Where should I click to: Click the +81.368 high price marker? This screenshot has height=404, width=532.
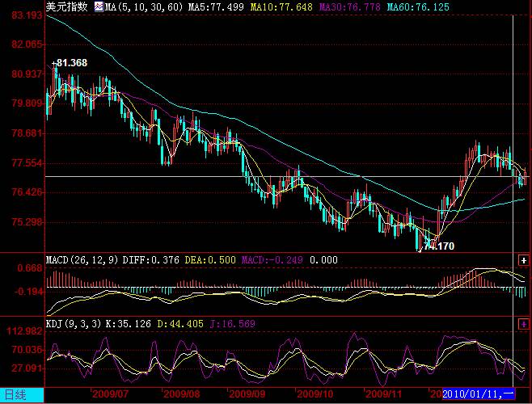[70, 63]
